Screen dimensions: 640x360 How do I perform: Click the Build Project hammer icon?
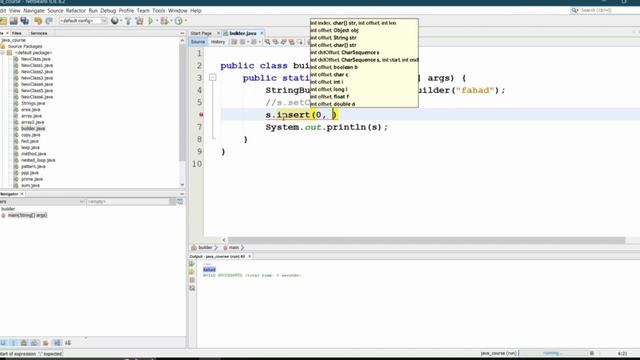click(128, 21)
